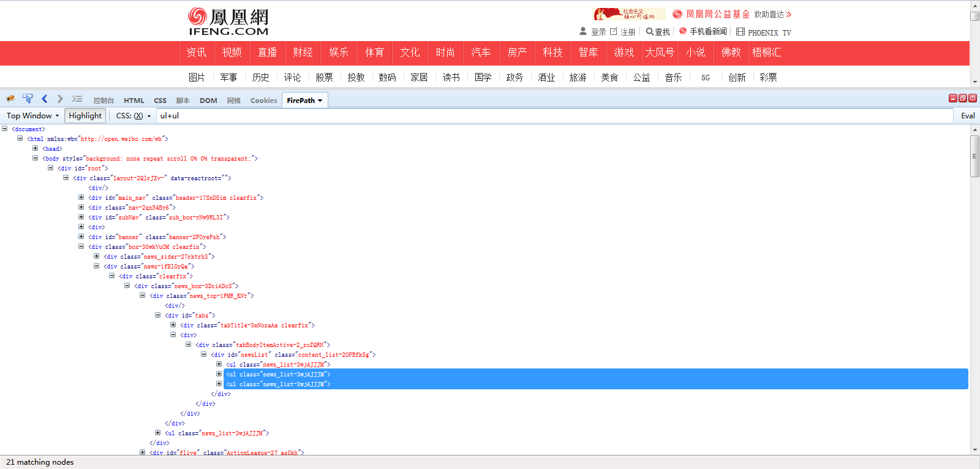The width and height of the screenshot is (980, 469).
Task: Click the FirePath panel scrollbar thumb
Action: tap(974, 156)
